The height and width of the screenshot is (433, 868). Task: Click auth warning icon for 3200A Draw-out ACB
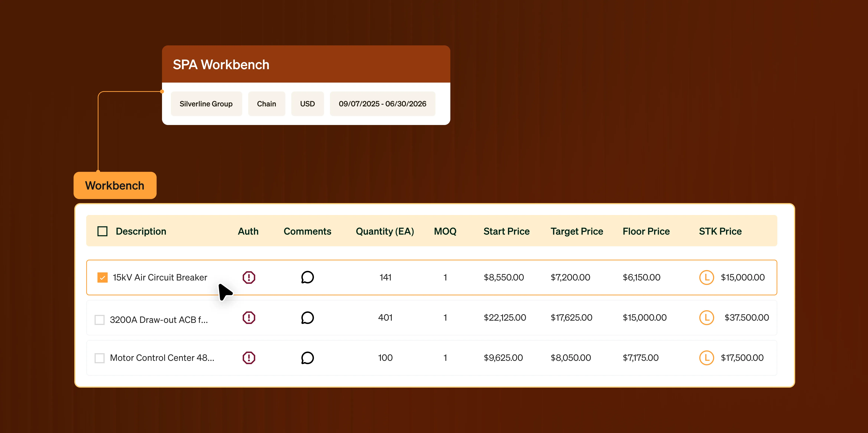point(249,317)
